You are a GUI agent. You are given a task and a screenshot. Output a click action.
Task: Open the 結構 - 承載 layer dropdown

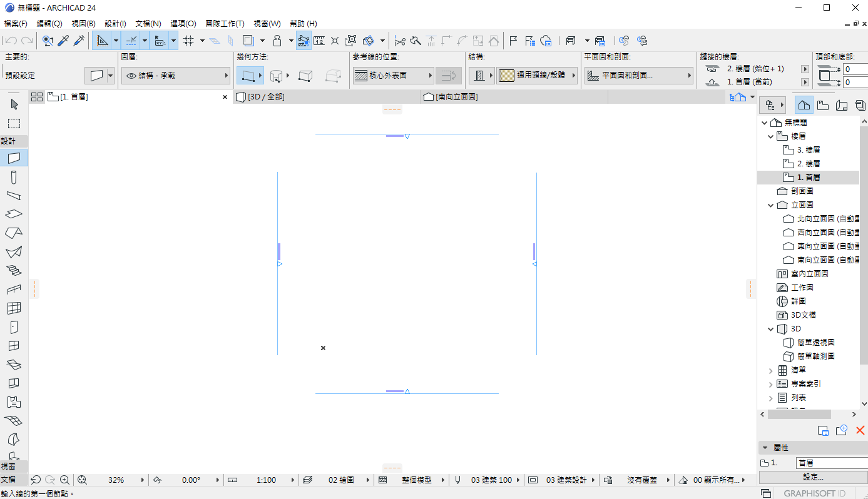175,76
